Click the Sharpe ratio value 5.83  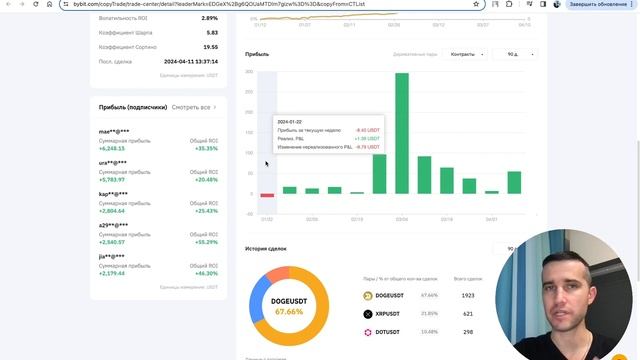click(x=212, y=33)
